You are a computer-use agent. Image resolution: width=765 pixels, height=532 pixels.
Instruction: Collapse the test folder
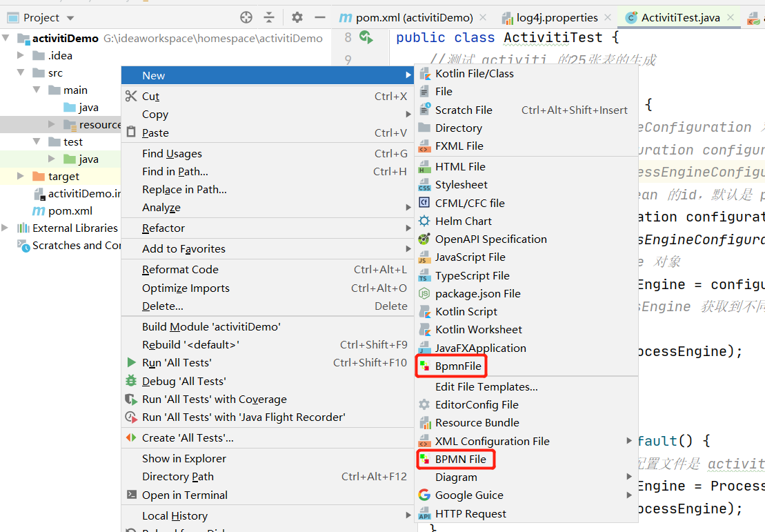(37, 141)
